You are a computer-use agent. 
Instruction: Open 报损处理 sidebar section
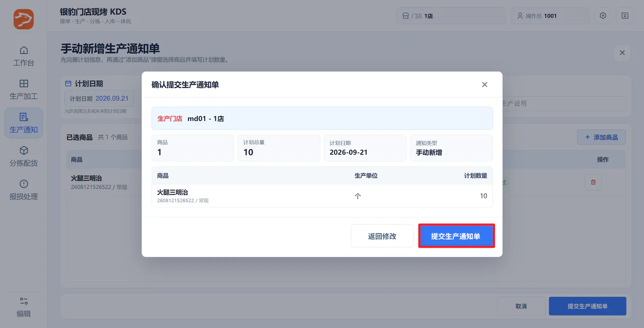pos(24,190)
